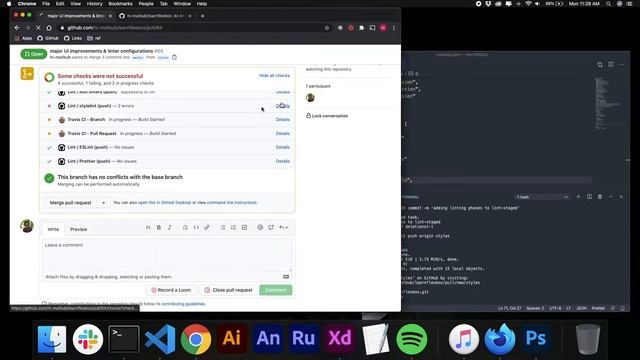Open Details for Lint / Prettier check

click(283, 161)
